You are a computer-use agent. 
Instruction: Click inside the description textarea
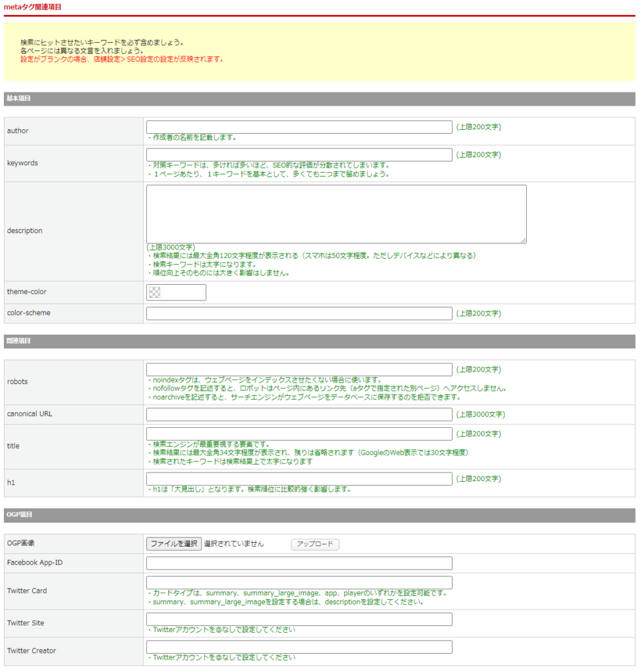pos(337,215)
